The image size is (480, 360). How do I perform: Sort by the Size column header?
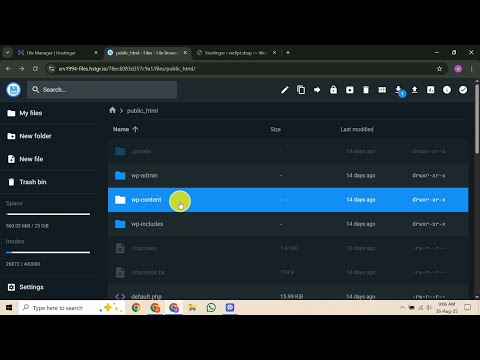[x=276, y=129]
